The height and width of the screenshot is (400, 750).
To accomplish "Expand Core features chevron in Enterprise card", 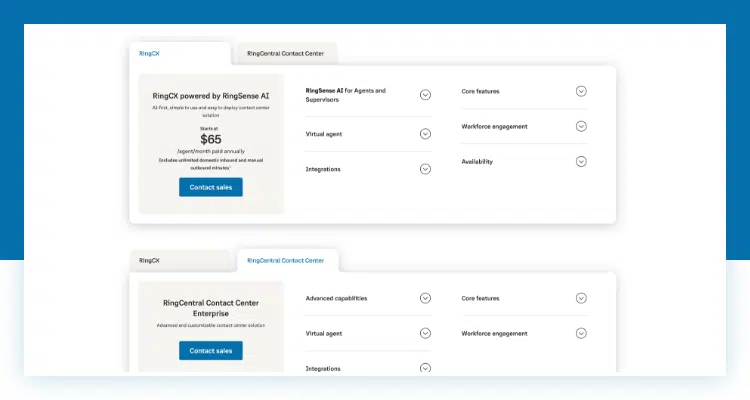I will (581, 298).
